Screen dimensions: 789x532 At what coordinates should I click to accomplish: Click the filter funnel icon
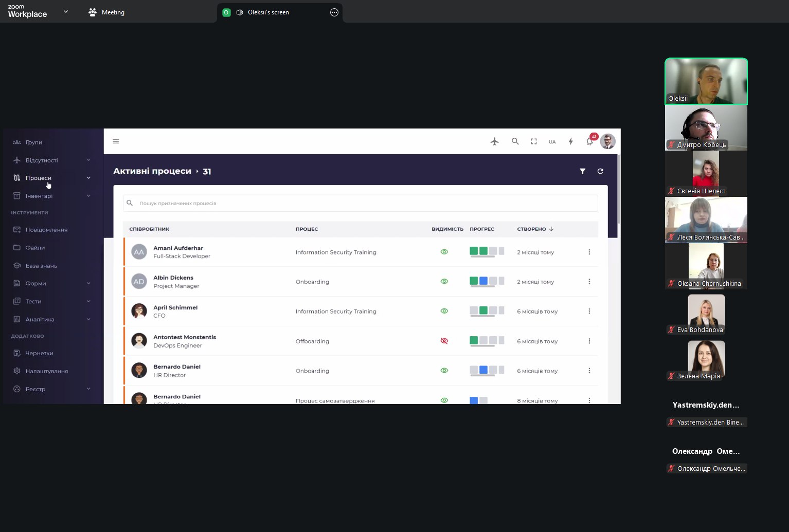582,171
